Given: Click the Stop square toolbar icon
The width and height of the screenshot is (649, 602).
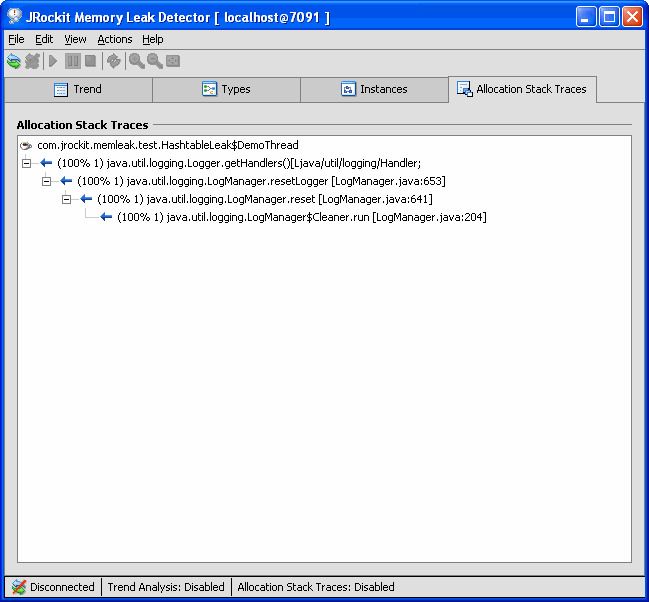Looking at the screenshot, I should (x=90, y=61).
